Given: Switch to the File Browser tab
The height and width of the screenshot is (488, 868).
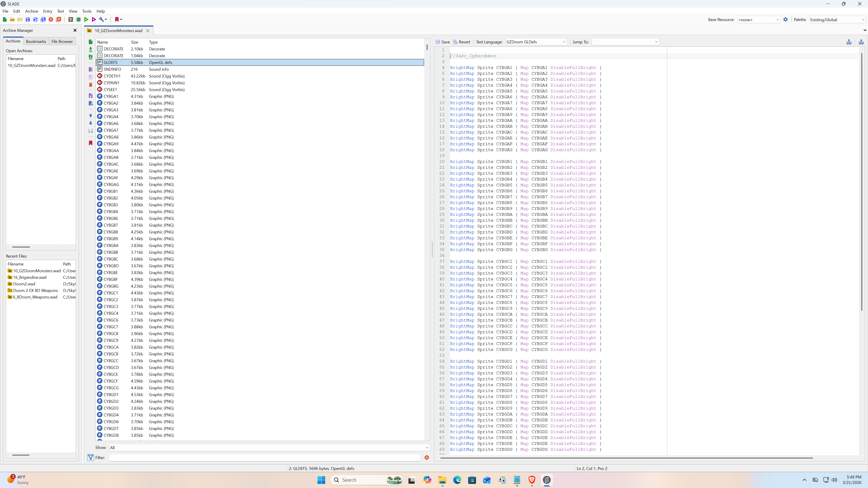Looking at the screenshot, I should click(62, 41).
